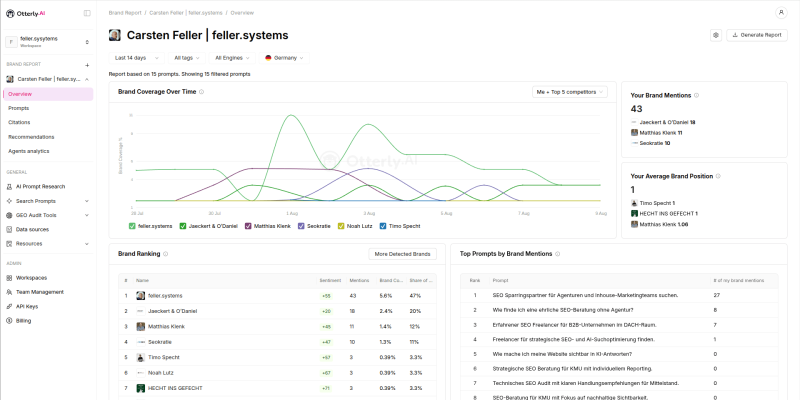Click the AI Prompt Research icon
800x400 pixels.
tap(10, 187)
